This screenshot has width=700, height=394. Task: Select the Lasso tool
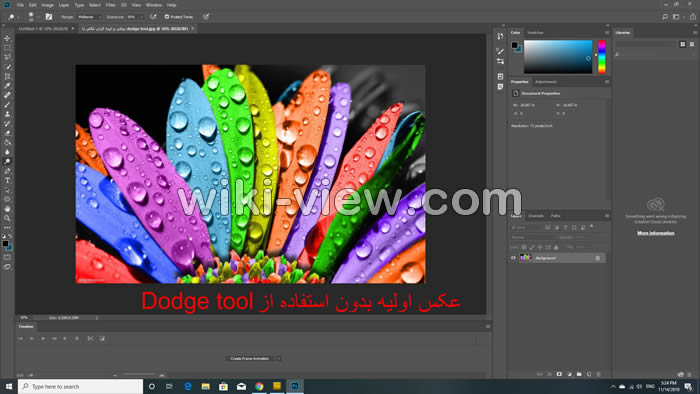[7, 57]
